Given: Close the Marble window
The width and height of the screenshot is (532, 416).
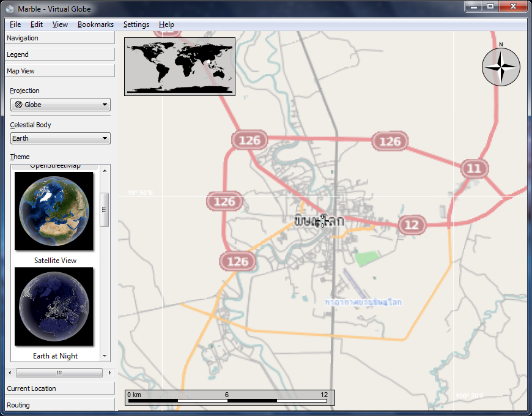Looking at the screenshot, I should [x=512, y=7].
